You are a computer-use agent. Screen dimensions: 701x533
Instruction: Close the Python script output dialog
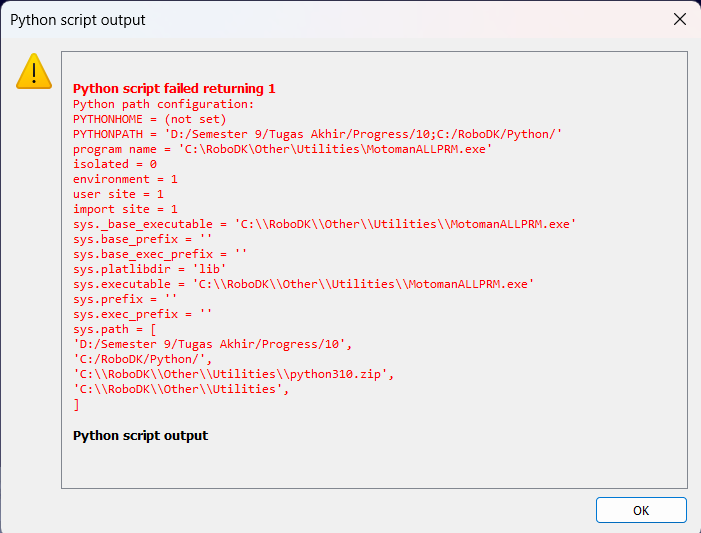679,20
